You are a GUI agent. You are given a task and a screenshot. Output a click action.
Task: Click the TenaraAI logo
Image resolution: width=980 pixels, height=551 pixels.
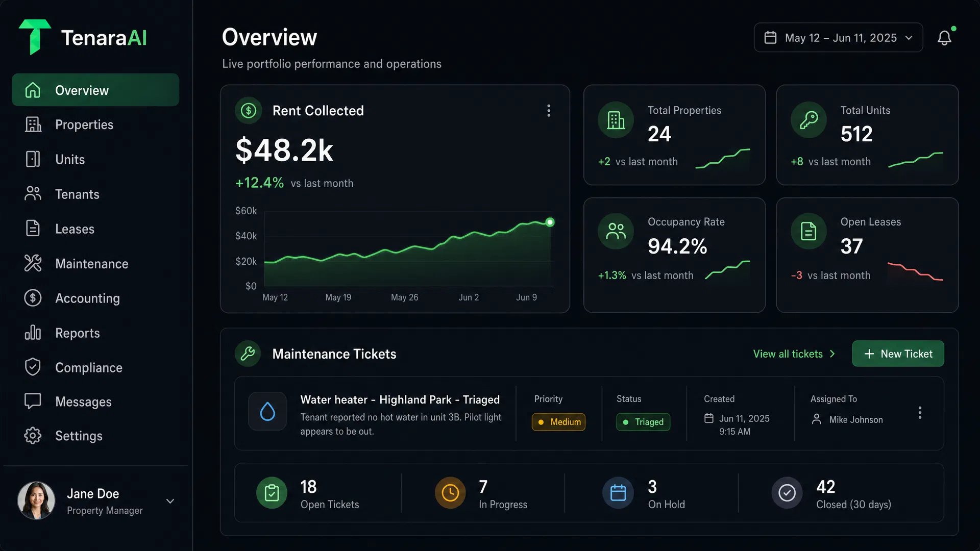[x=83, y=37]
